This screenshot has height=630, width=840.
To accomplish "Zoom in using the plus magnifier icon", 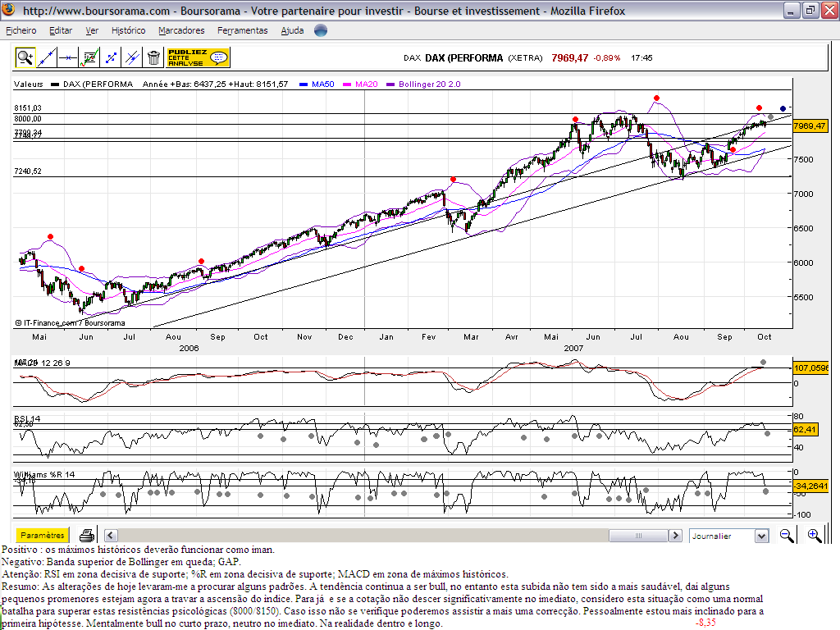I will [x=814, y=535].
